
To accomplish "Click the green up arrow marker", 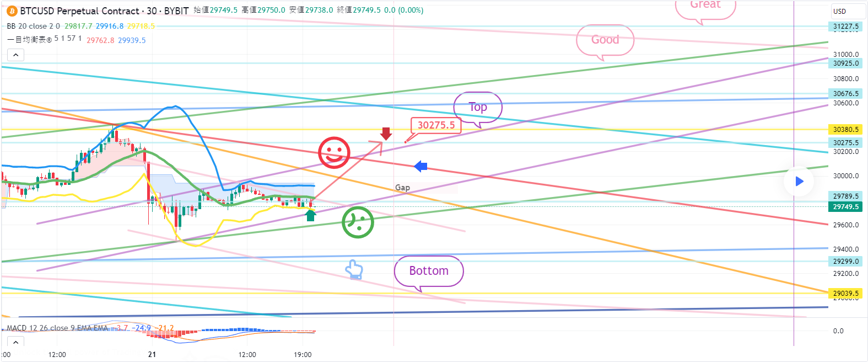I will click(311, 215).
